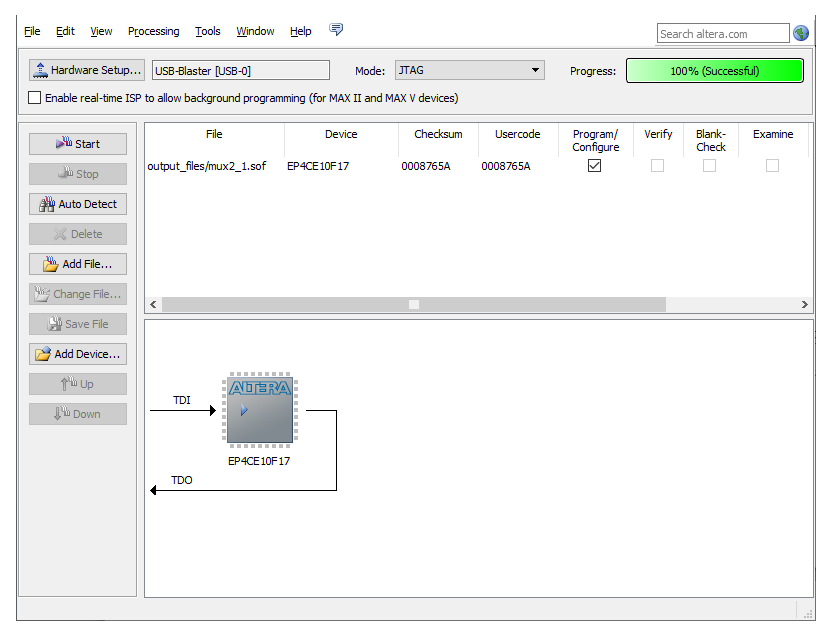Open Hardware Setup settings
The width and height of the screenshot is (836, 637).
tap(87, 70)
